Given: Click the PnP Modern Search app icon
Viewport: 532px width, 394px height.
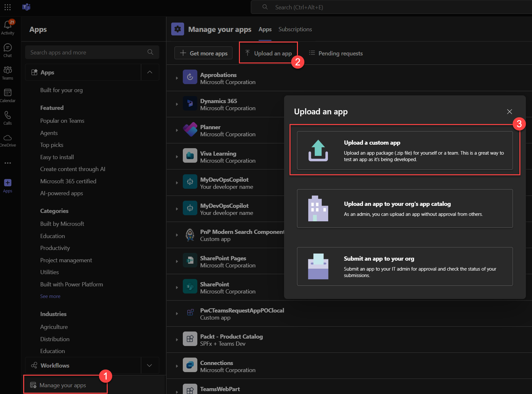Looking at the screenshot, I should tap(190, 234).
